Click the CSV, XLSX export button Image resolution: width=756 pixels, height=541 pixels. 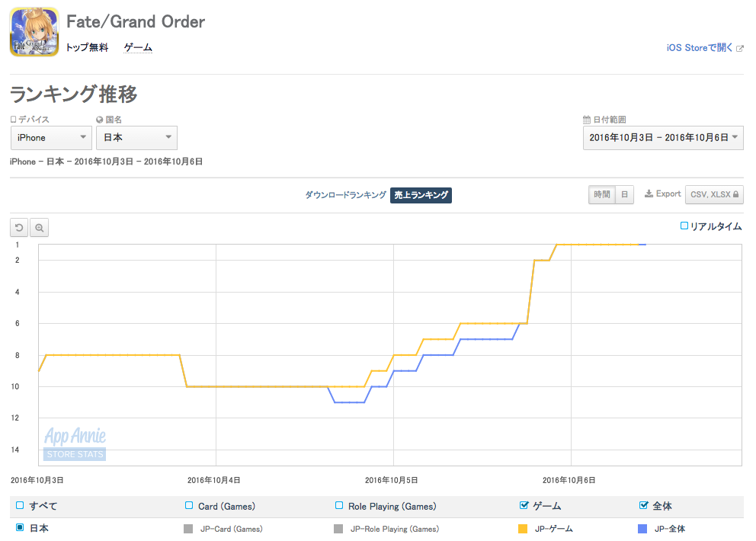pyautogui.click(x=714, y=194)
